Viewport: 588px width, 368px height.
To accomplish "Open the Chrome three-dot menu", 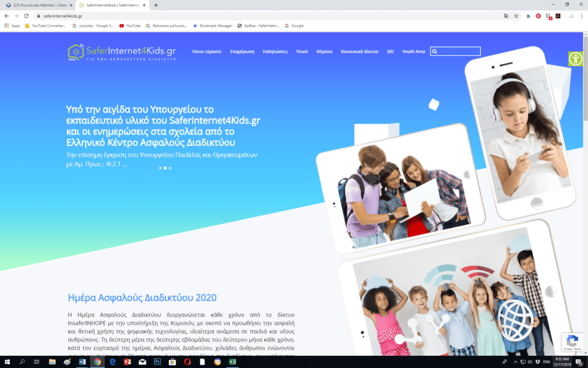I will click(x=581, y=16).
